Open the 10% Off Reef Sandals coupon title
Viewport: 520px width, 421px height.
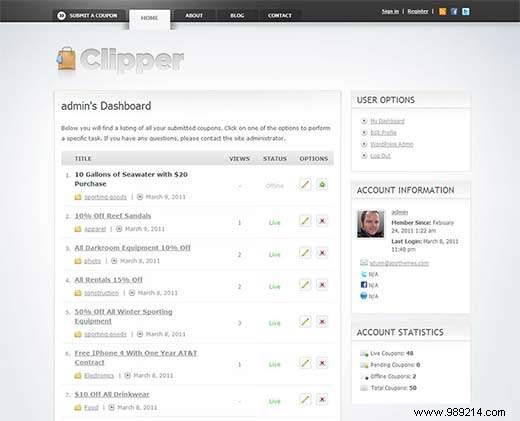(113, 216)
